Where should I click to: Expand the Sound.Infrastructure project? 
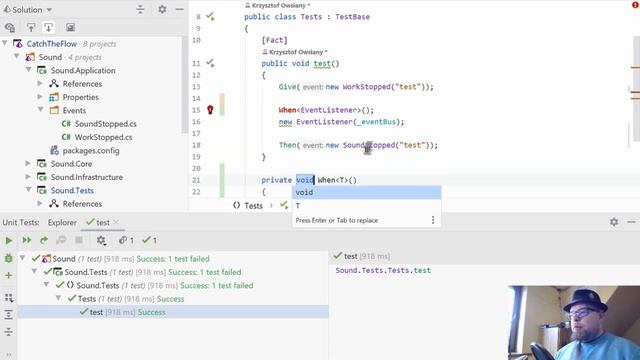[28, 177]
